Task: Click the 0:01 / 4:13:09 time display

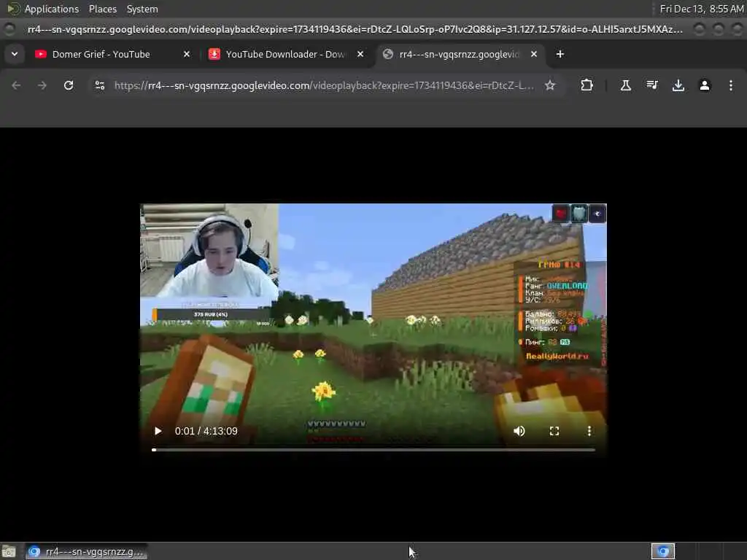Action: point(206,431)
